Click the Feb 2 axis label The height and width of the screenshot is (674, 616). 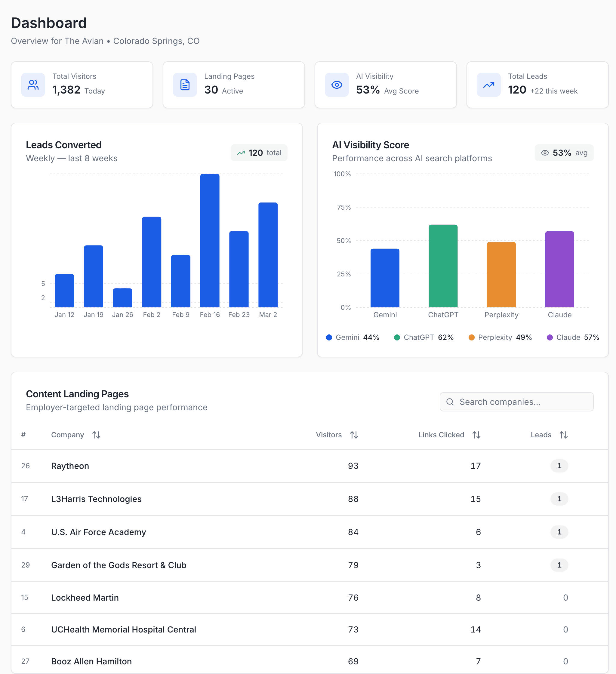pyautogui.click(x=152, y=315)
